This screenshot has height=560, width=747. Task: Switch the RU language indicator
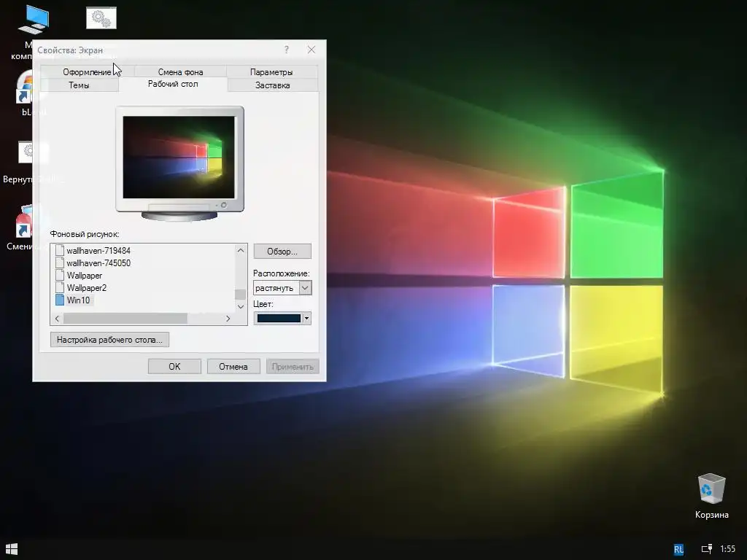(x=678, y=550)
